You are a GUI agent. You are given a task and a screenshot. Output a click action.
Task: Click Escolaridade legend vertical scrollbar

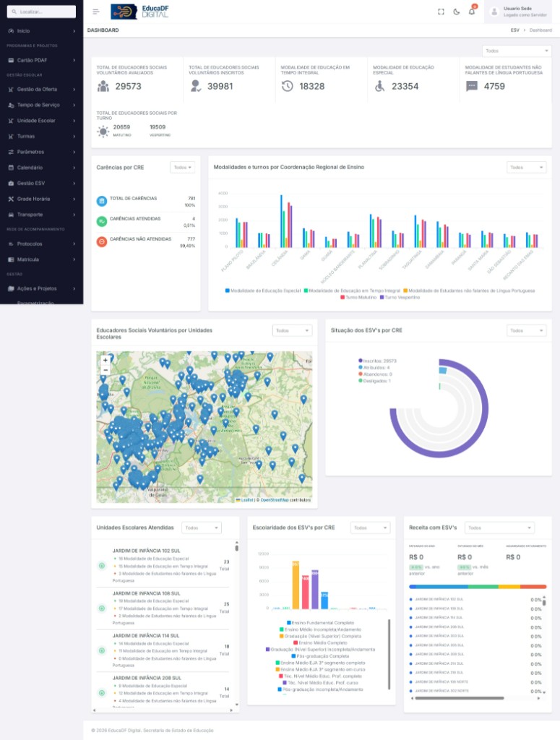pos(389,654)
